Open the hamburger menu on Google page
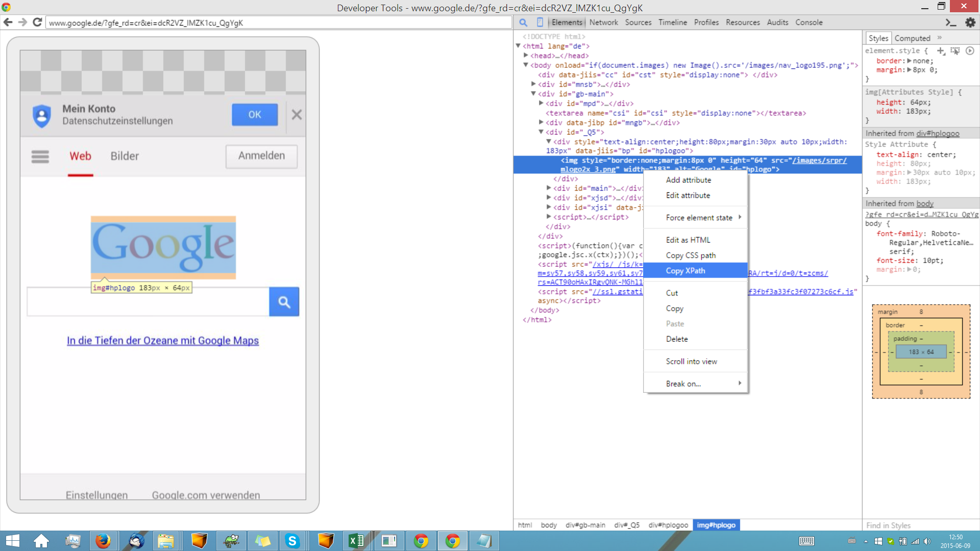 coord(40,156)
